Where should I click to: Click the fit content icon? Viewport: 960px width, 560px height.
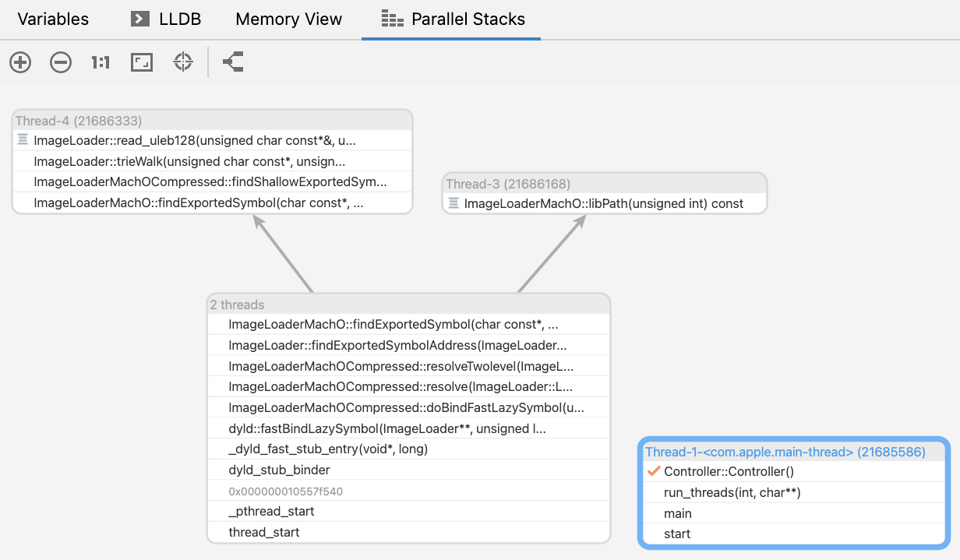[x=142, y=62]
